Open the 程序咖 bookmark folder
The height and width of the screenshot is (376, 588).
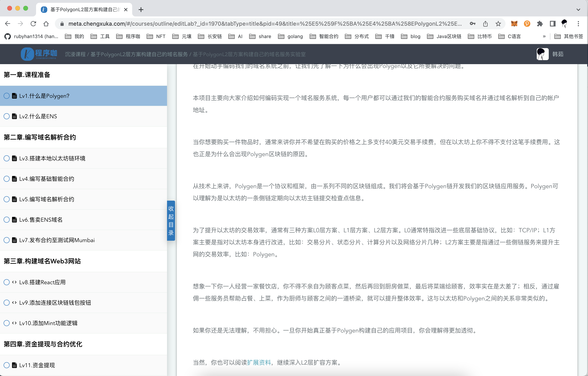(128, 36)
